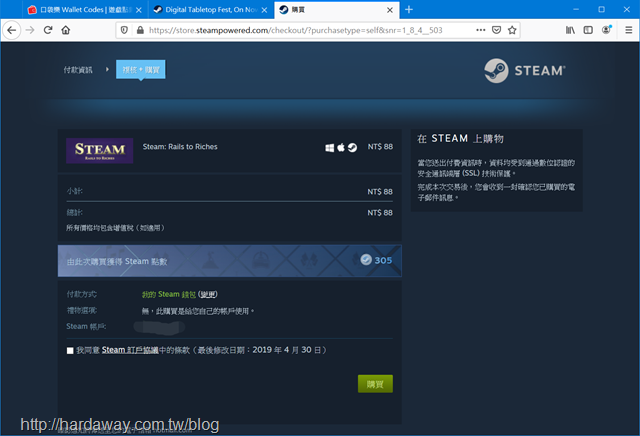
Task: Toggle the browser sidebar view
Action: tap(588, 30)
